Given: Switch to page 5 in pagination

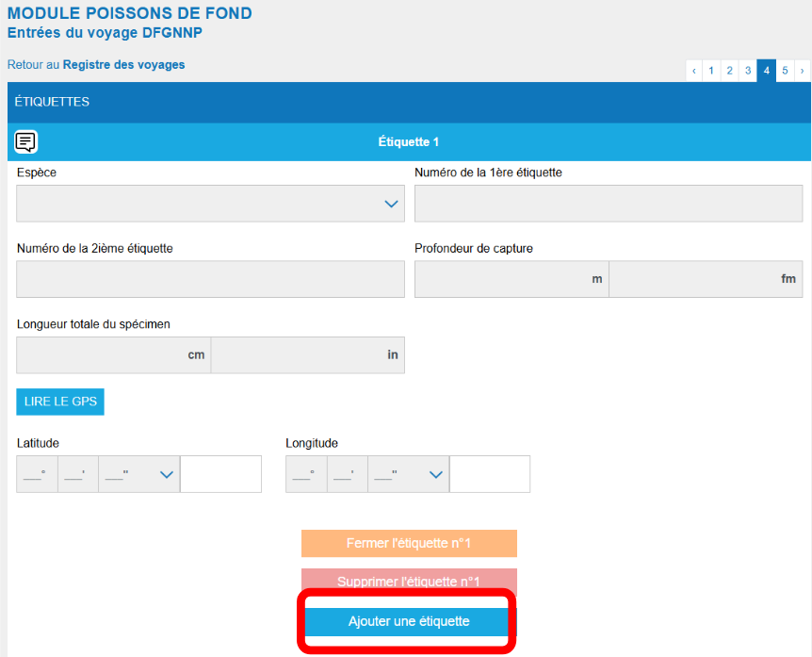Looking at the screenshot, I should click(x=785, y=71).
